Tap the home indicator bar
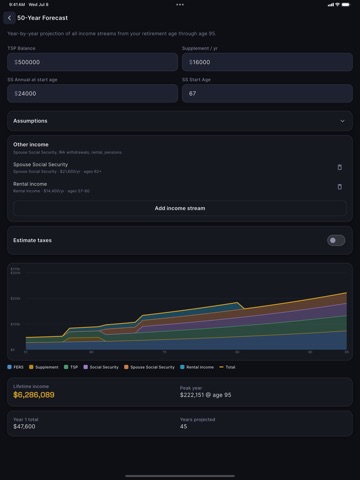The width and height of the screenshot is (360, 480). point(180,476)
